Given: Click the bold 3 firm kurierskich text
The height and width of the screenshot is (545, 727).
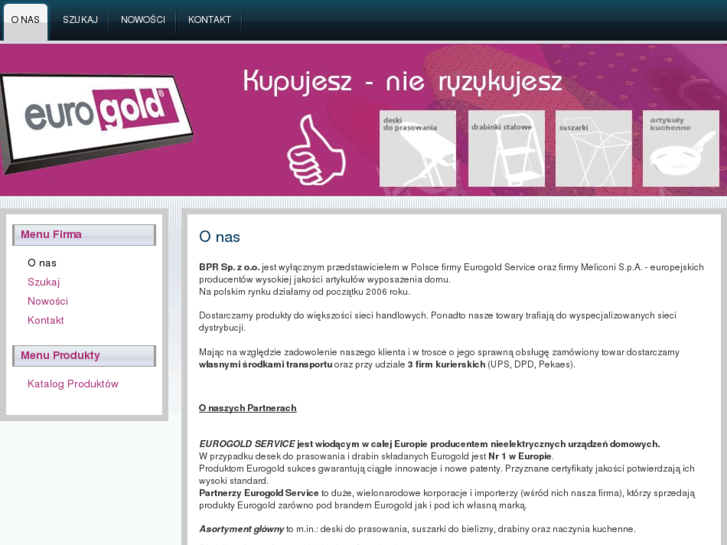Looking at the screenshot, I should point(446,365).
